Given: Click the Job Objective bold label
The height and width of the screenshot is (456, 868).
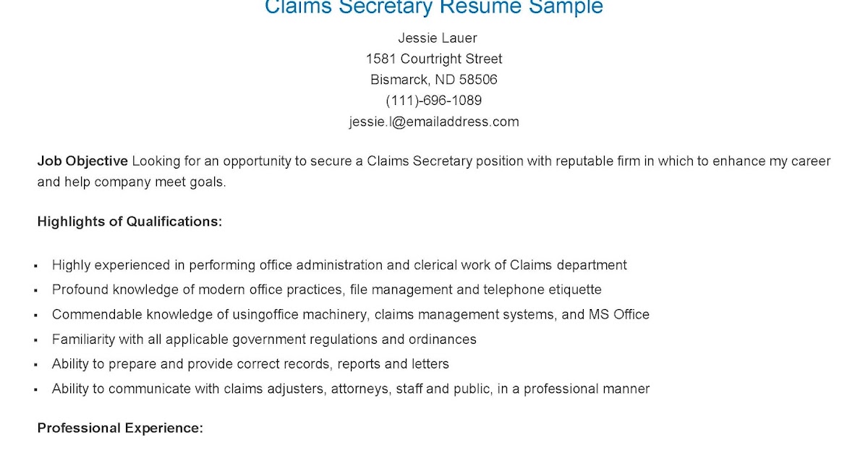Looking at the screenshot, I should pyautogui.click(x=82, y=161).
